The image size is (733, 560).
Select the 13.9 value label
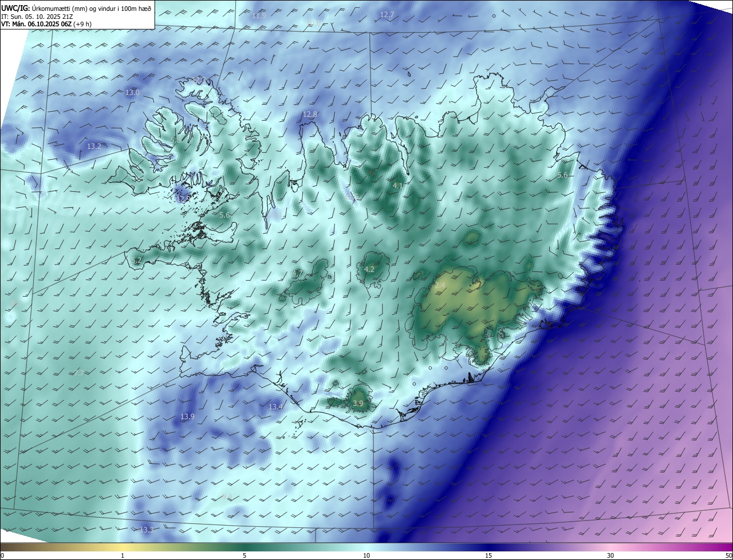coord(187,416)
